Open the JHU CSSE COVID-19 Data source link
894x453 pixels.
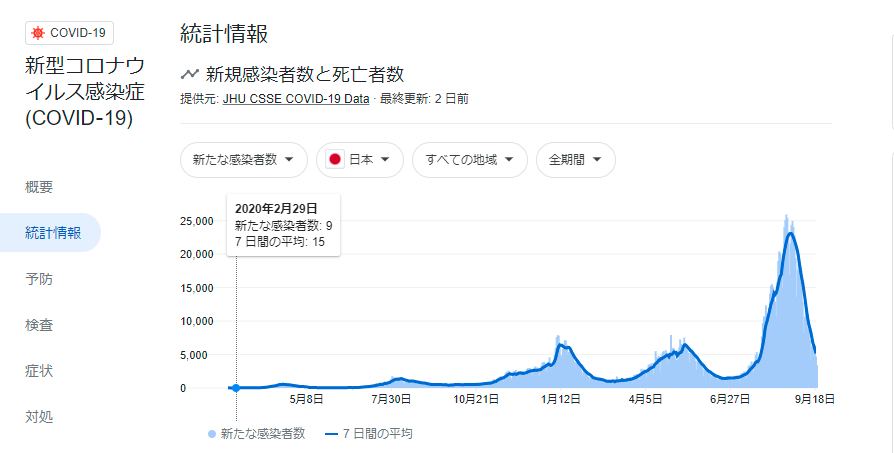pyautogui.click(x=296, y=99)
